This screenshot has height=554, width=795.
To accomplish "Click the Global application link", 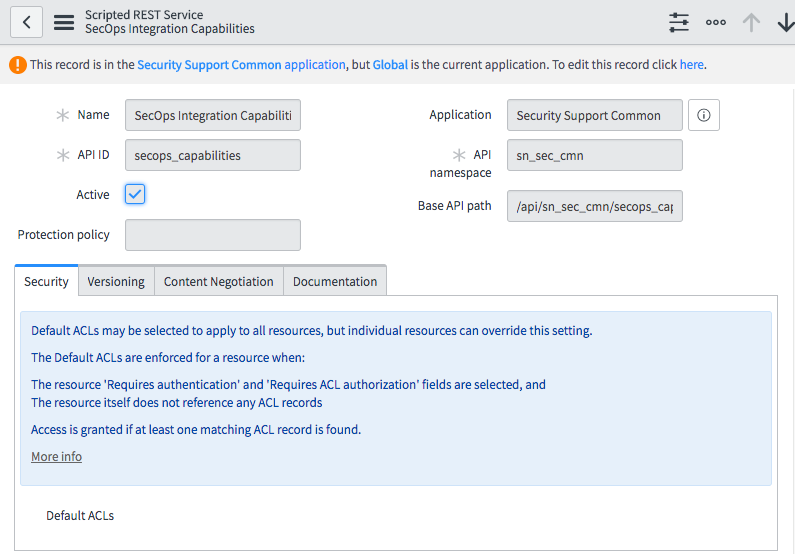I will coord(390,65).
